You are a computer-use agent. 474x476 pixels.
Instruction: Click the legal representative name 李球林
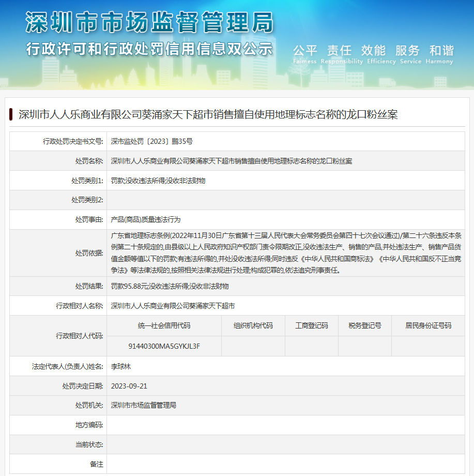click(121, 366)
